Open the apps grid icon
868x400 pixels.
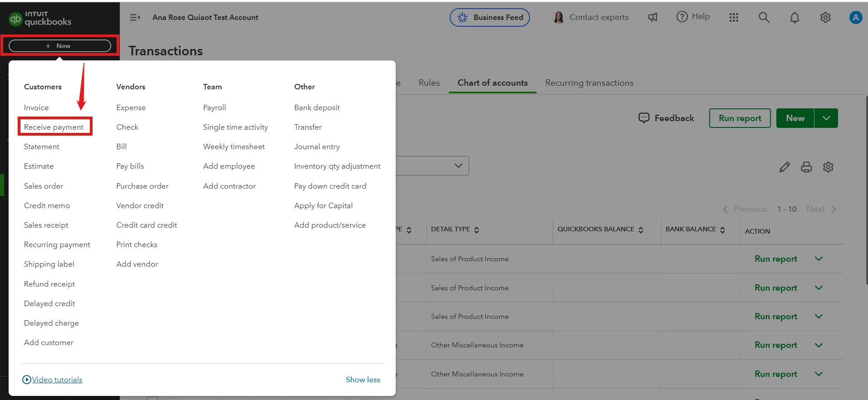734,17
